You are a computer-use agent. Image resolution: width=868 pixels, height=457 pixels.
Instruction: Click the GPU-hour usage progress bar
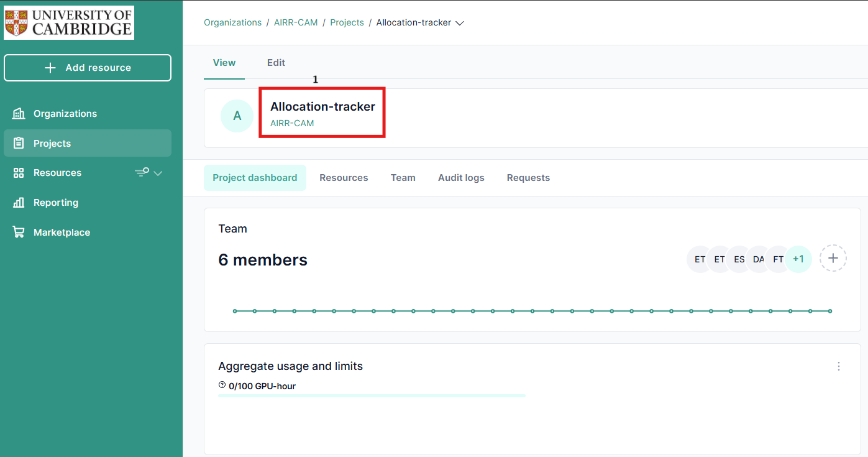click(x=372, y=395)
